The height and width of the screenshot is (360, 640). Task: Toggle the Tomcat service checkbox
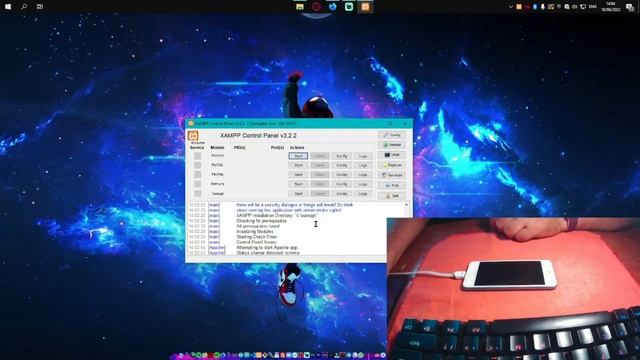[x=198, y=193]
